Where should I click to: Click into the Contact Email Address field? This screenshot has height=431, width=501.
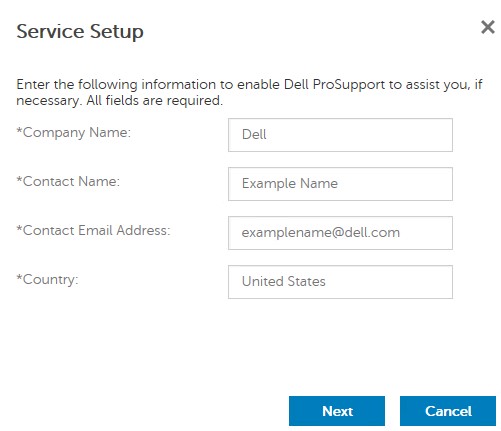click(x=340, y=233)
